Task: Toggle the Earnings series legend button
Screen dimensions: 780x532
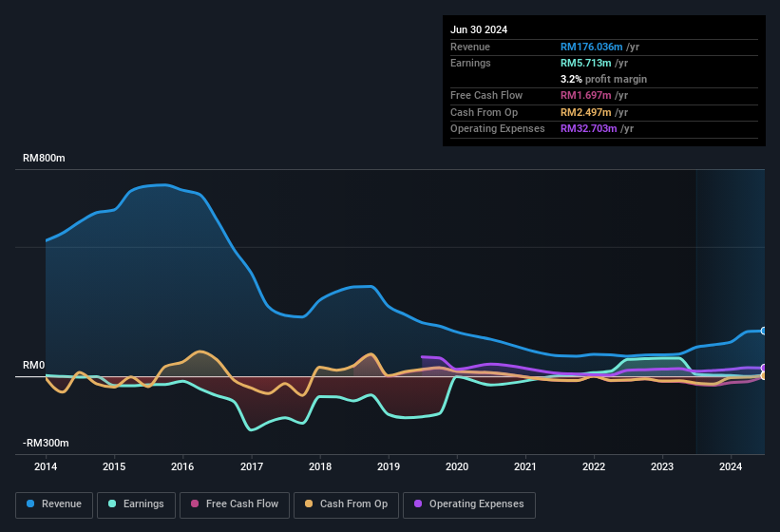Action: pyautogui.click(x=136, y=504)
